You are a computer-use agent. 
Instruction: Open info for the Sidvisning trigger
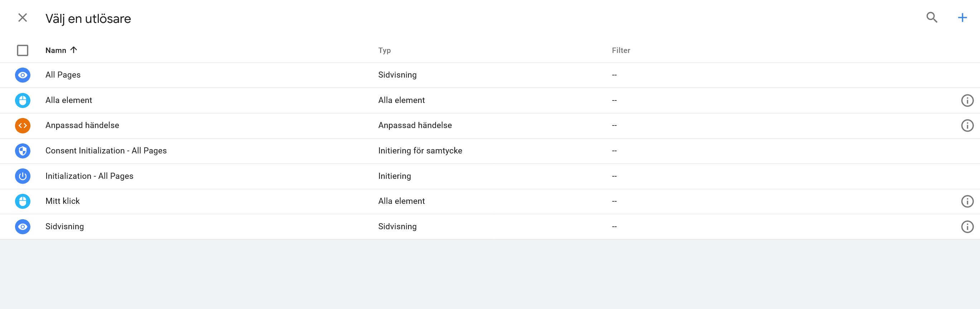tap(967, 226)
